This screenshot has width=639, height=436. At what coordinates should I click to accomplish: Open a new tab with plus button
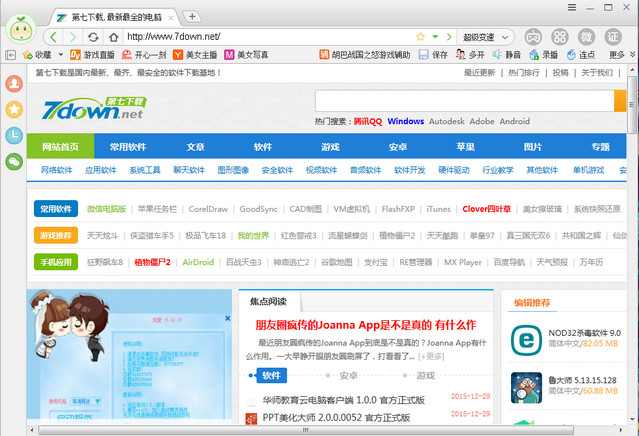[193, 16]
